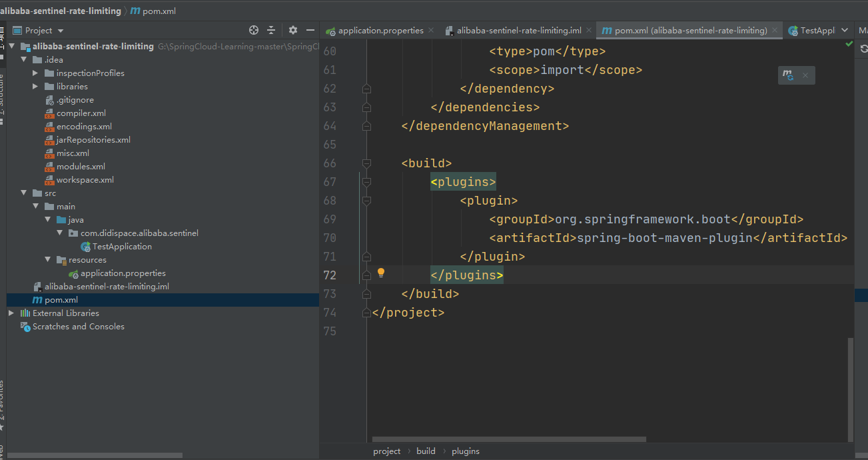Switch to the alibaba-sentinel-rate-limiting.iml tab
This screenshot has height=460, width=868.
[519, 31]
